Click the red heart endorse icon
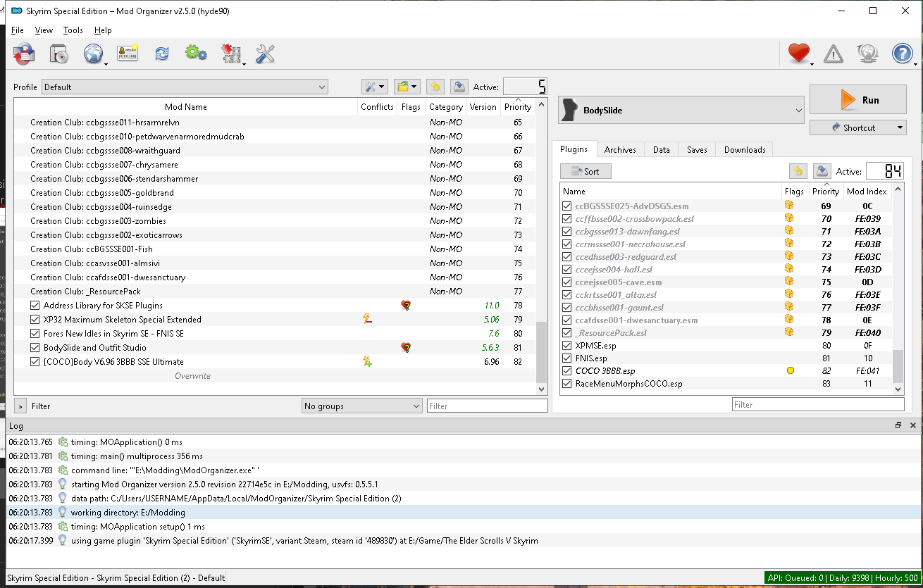 pos(798,54)
